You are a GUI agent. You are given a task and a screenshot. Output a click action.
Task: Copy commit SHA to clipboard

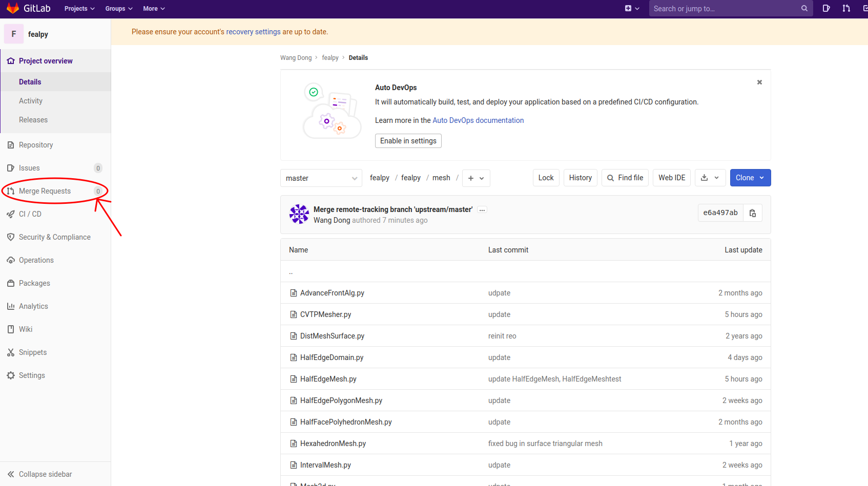(x=753, y=213)
